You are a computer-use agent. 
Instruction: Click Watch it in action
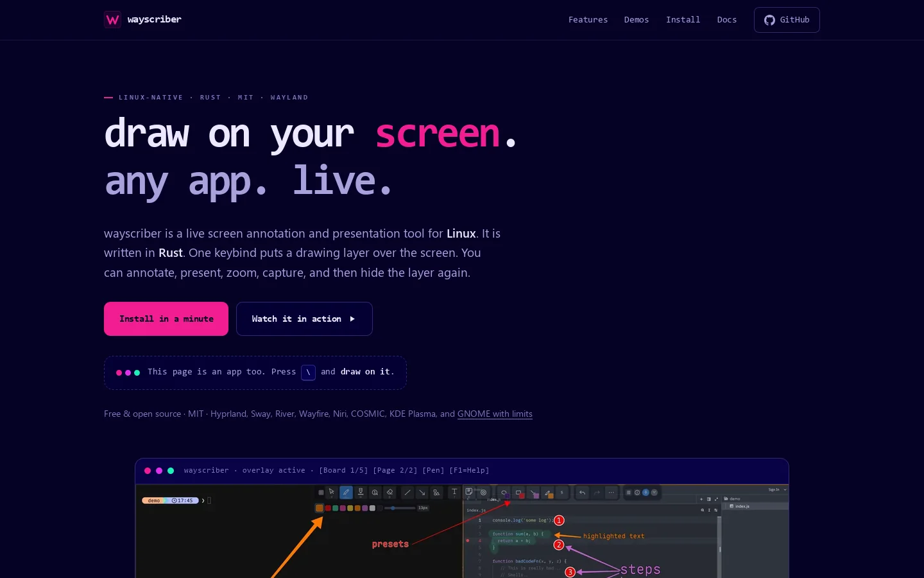[304, 319]
